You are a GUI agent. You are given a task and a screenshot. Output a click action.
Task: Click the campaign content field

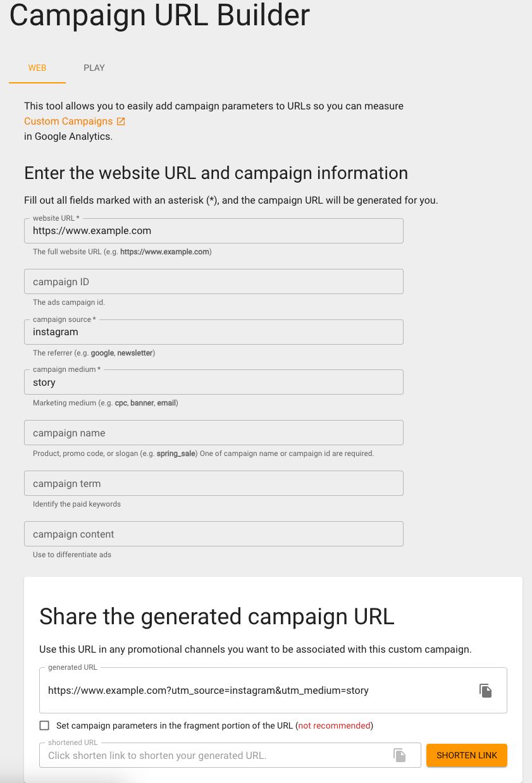[213, 534]
